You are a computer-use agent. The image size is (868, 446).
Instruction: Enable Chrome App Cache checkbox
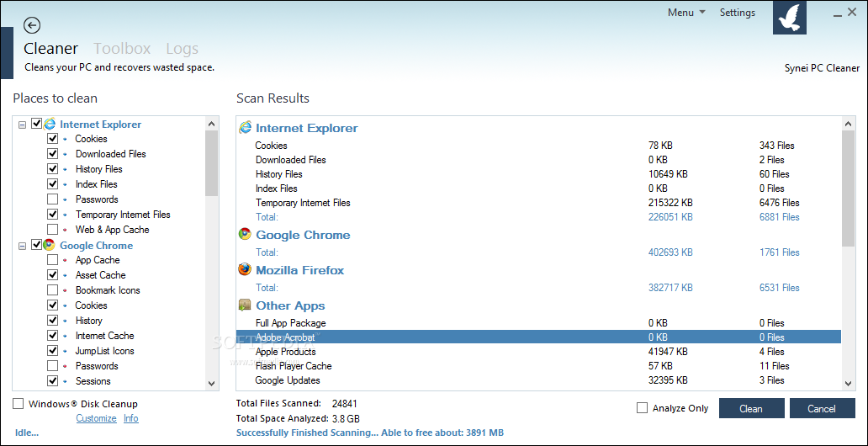tap(53, 259)
